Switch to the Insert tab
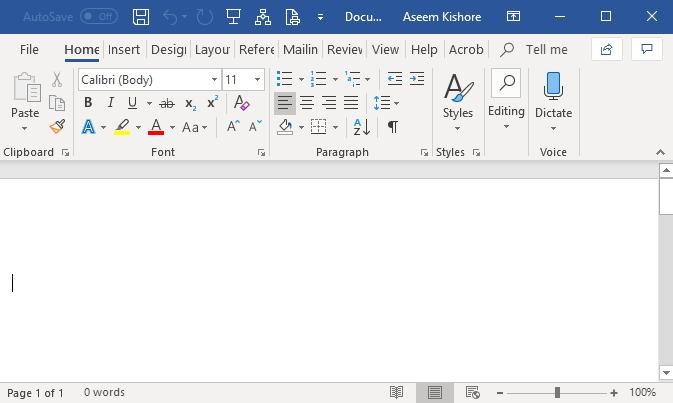The height and width of the screenshot is (403, 673). coord(124,50)
